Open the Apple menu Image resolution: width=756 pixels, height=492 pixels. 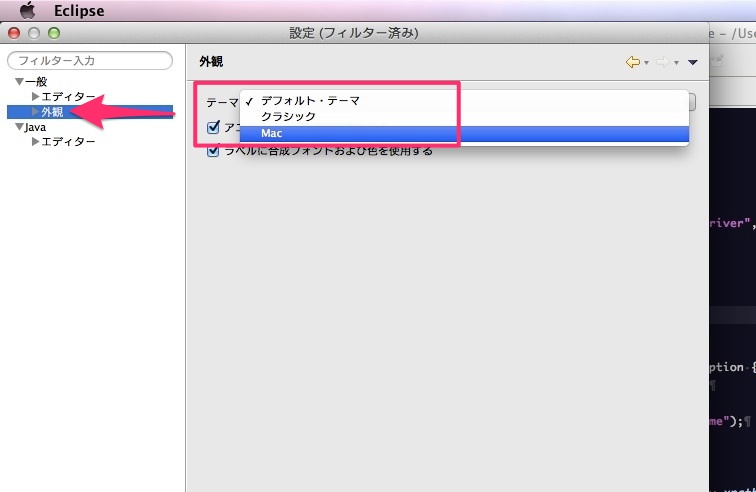point(27,10)
